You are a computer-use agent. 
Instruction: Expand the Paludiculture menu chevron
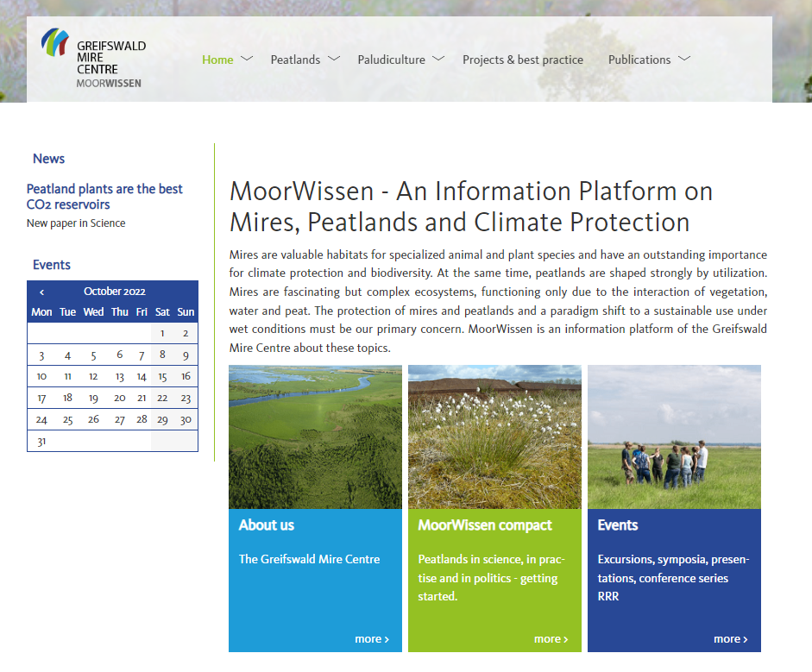pyautogui.click(x=438, y=59)
